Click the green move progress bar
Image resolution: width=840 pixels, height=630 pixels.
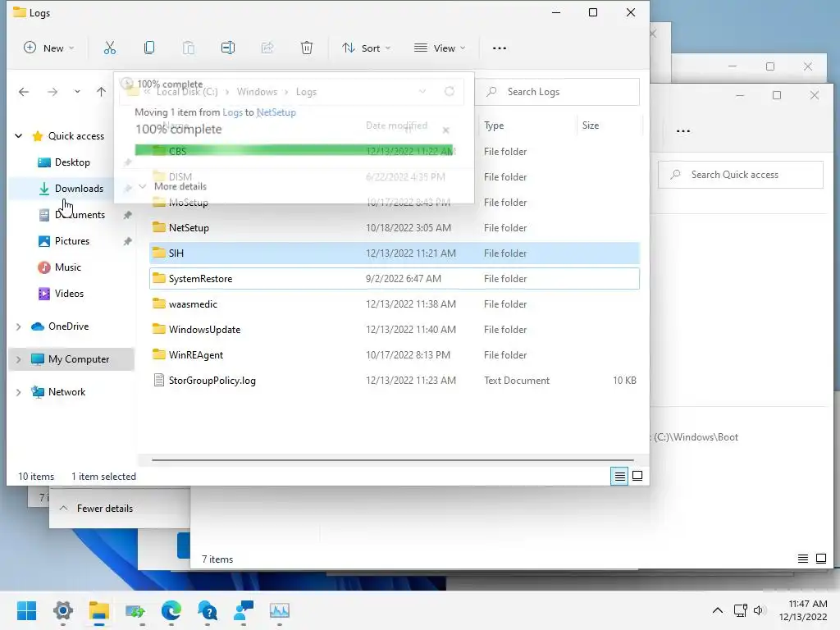pos(294,151)
